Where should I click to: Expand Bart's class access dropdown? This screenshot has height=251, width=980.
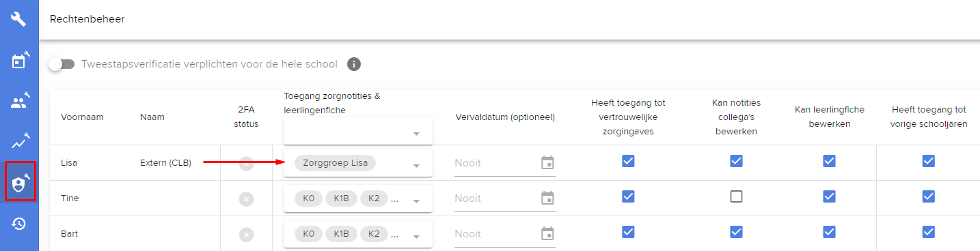[x=358, y=234]
